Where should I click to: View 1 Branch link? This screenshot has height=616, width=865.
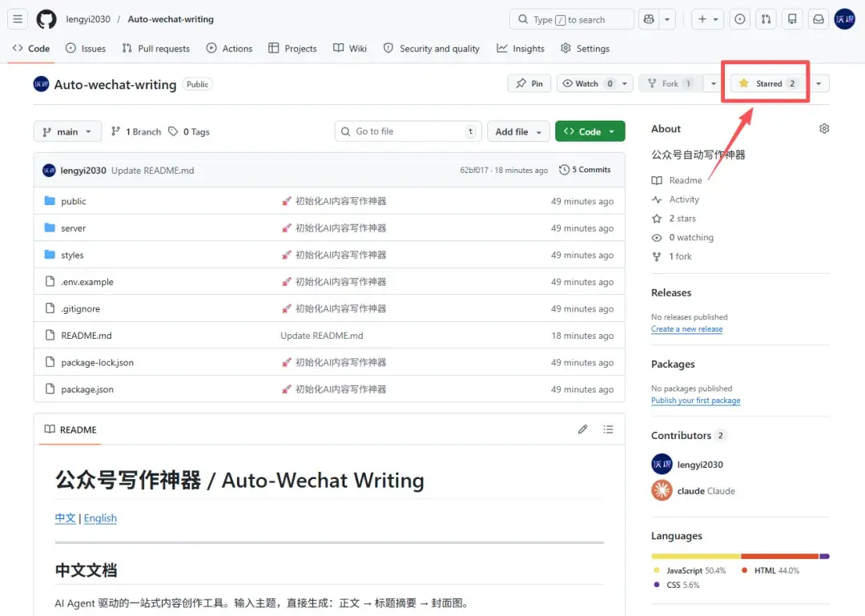click(x=136, y=131)
